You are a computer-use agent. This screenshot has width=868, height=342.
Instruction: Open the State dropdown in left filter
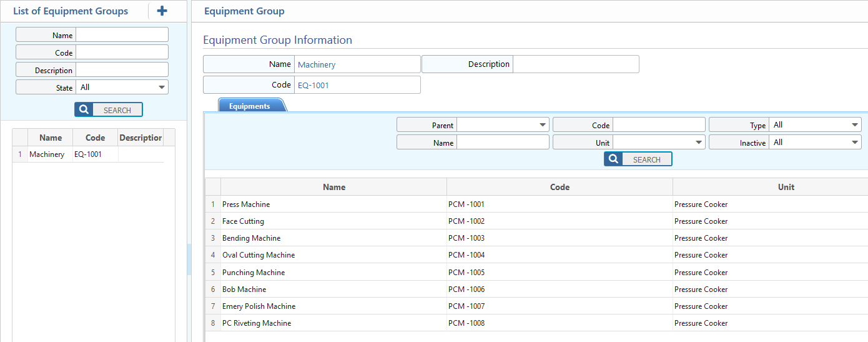[122, 88]
